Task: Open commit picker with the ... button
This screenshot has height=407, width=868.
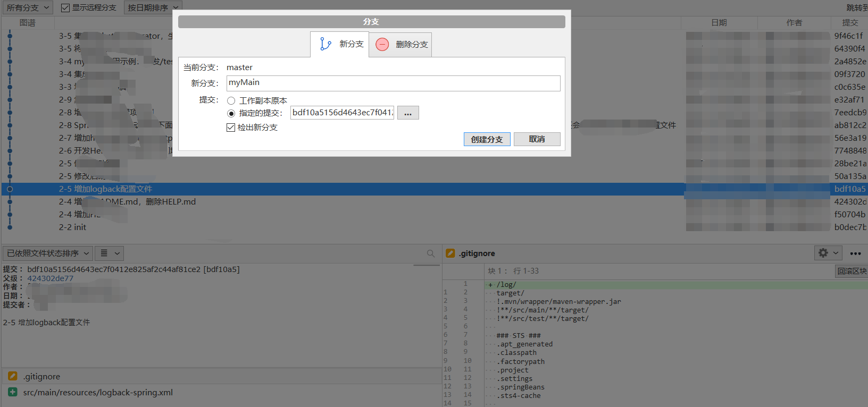Action: [408, 113]
